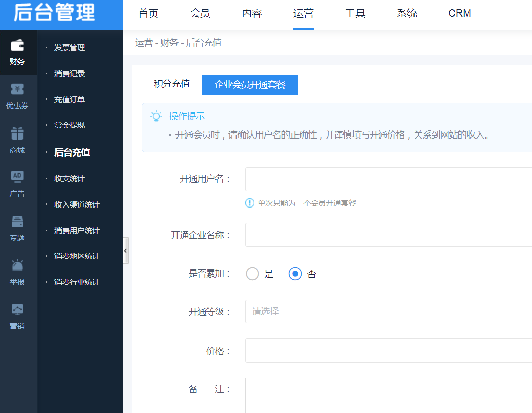
Task: Focus the 备注 text area
Action: click(x=388, y=395)
